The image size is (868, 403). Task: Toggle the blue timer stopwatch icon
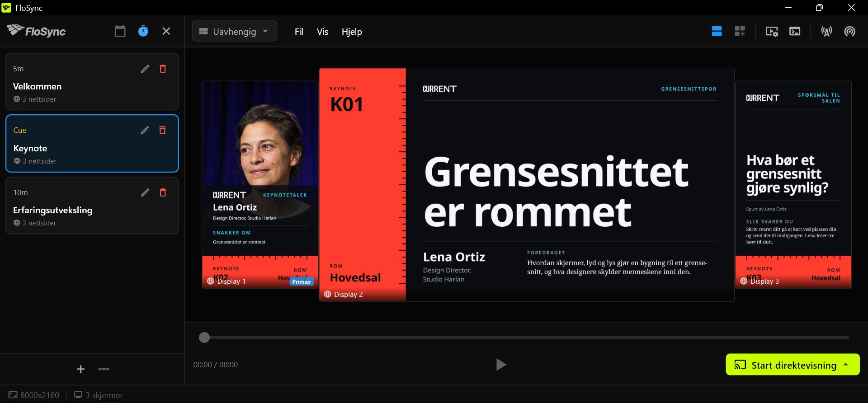[x=143, y=31]
